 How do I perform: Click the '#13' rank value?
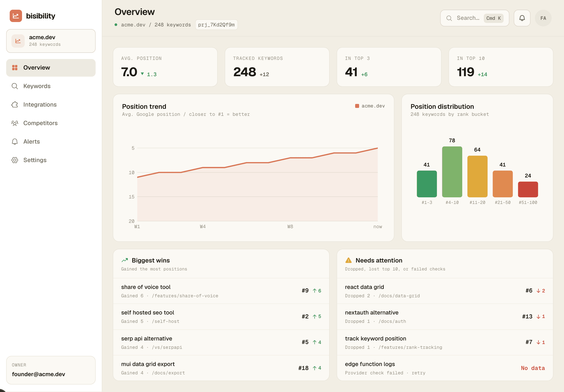coord(527,317)
